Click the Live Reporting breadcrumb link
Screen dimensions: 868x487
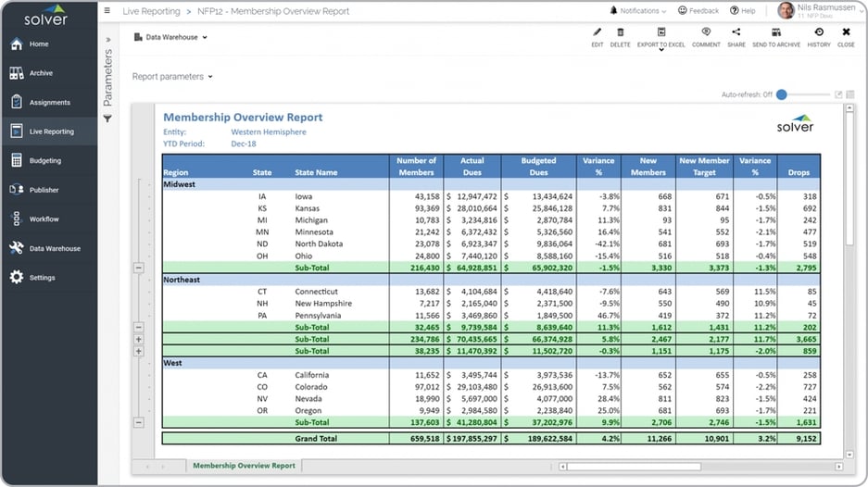tap(151, 11)
